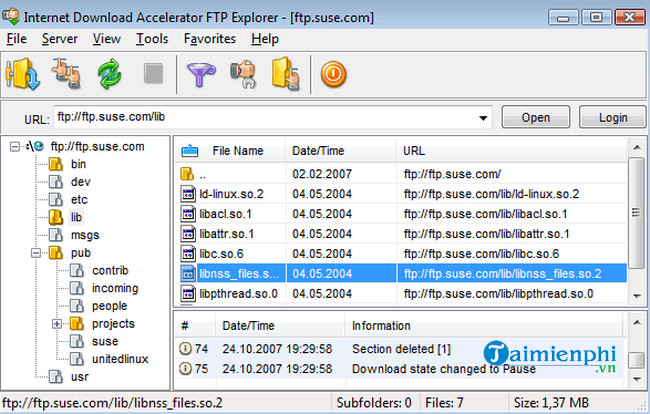Screen dimensions: 650x414
Task: Open the View menu
Action: coord(107,39)
